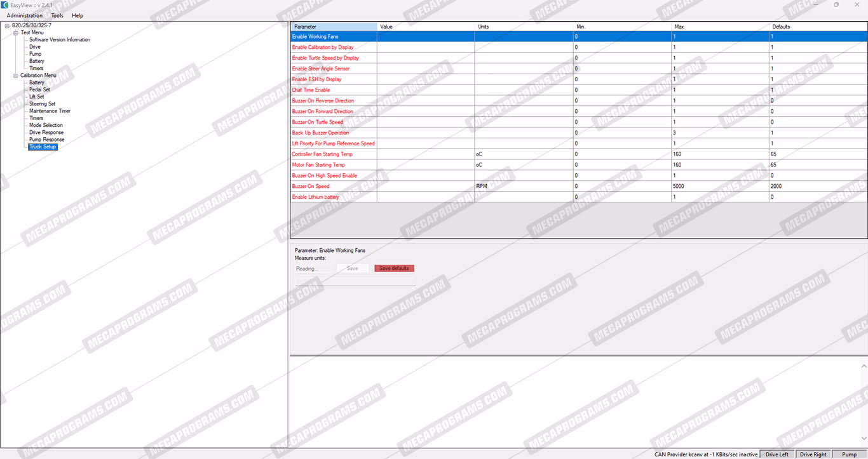
Task: Select the Enable Lithium battery parameter row
Action: pos(316,197)
